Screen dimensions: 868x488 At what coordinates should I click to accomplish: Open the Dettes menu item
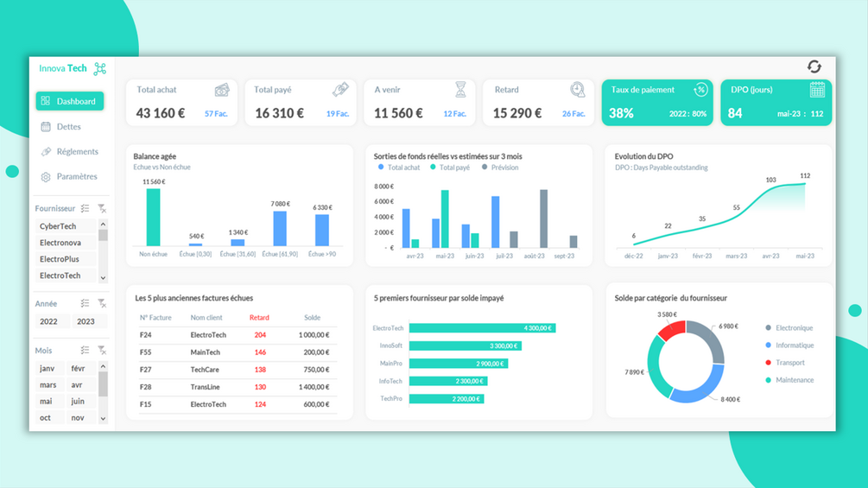coord(68,127)
